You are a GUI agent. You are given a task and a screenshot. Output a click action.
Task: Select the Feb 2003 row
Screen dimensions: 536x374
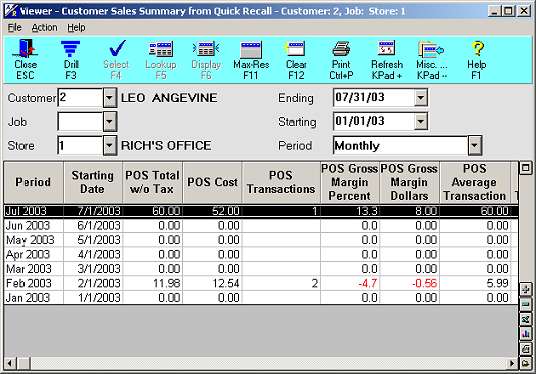pos(261,283)
